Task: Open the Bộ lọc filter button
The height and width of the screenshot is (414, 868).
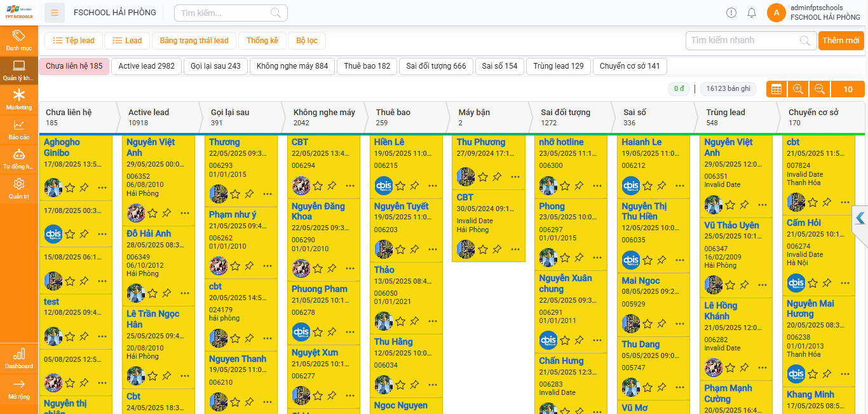Action: [306, 41]
